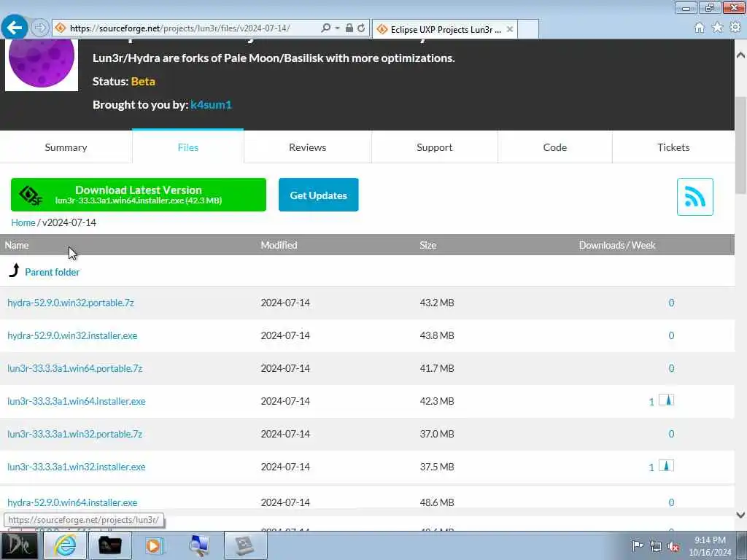Open download count 0 for hydra win32 portable
Screen dimensions: 747x560
[x=671, y=303]
